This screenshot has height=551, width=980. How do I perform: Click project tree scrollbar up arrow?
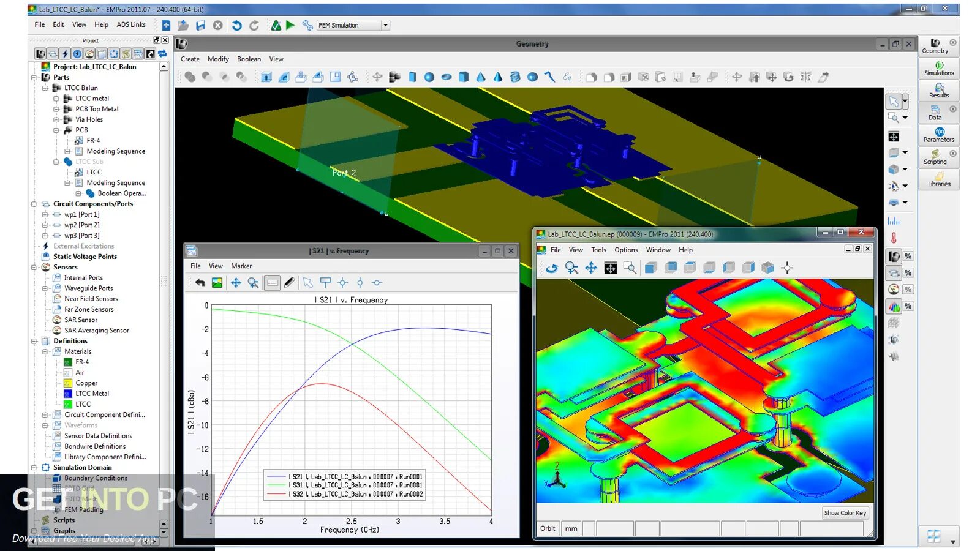164,67
